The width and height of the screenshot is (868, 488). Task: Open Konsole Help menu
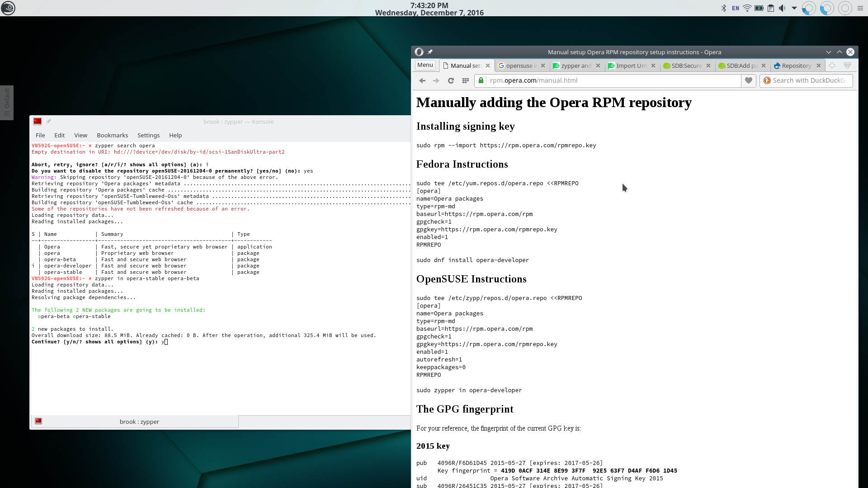(x=175, y=135)
